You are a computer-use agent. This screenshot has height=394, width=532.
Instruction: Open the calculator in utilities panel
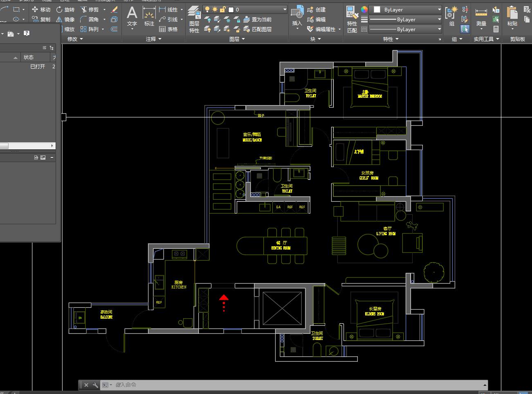point(496,29)
